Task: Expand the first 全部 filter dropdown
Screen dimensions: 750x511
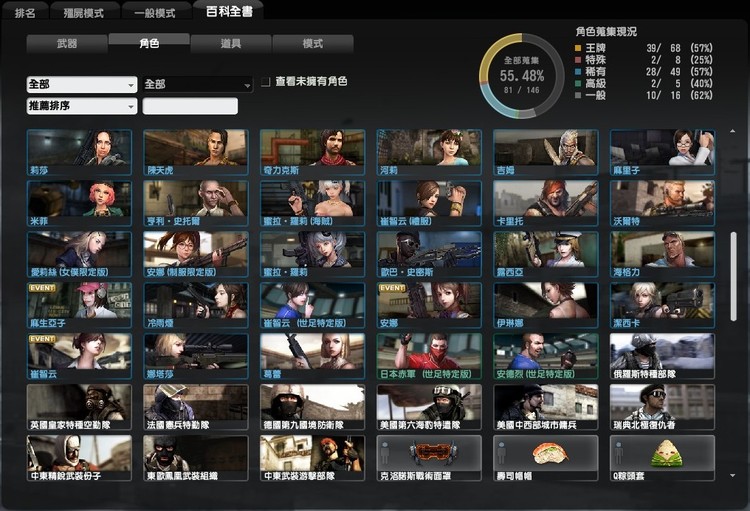Action: tap(82, 84)
